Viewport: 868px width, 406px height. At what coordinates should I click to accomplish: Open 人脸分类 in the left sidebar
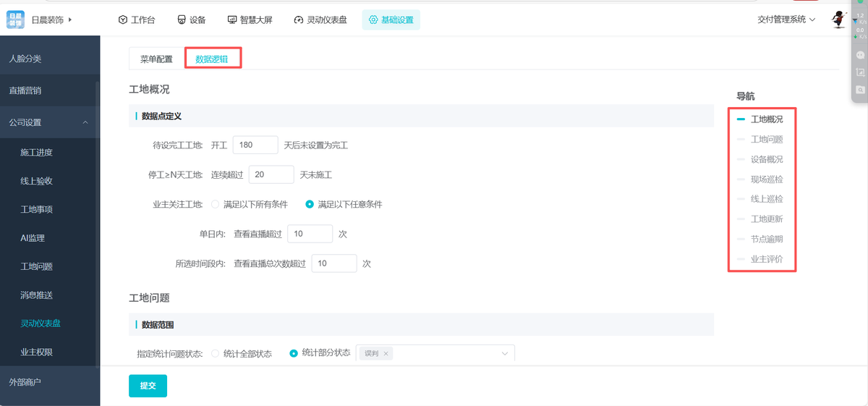click(x=50, y=59)
